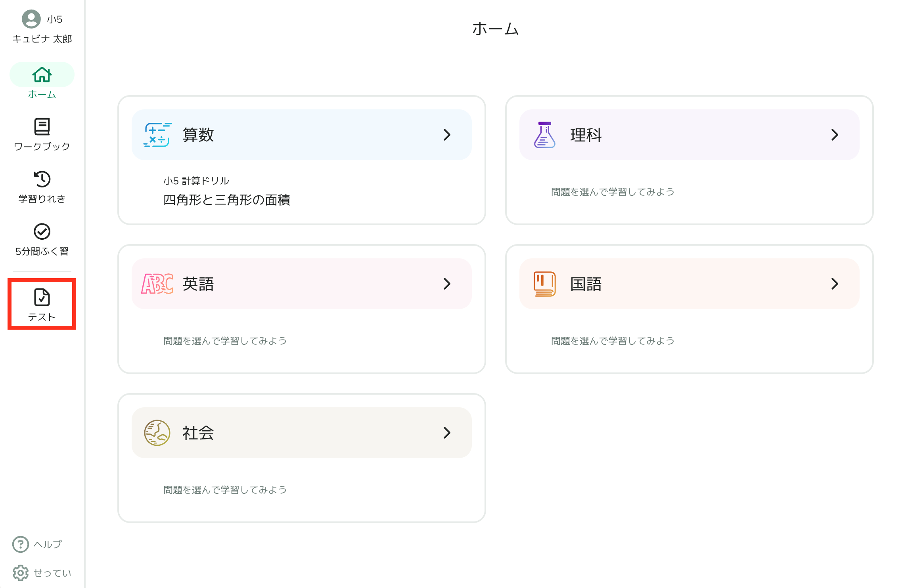Select the 5分間ふく習 label in the sidebar

click(42, 251)
